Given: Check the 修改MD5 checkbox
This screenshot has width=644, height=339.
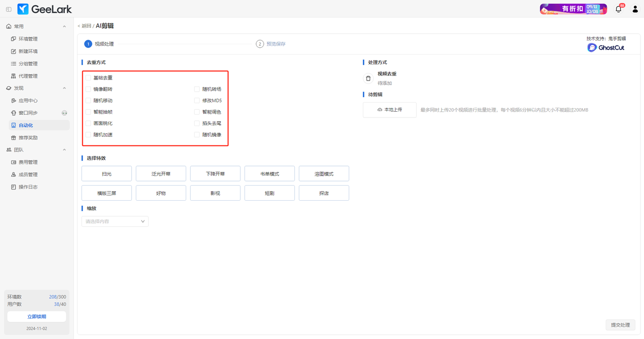Looking at the screenshot, I should coord(197,101).
